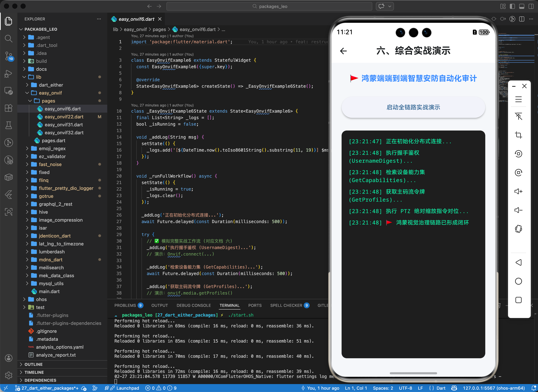Screen dimensions: 538x392
Task: Tap 启动全链路实战演示 button in app
Action: pyautogui.click(x=413, y=107)
